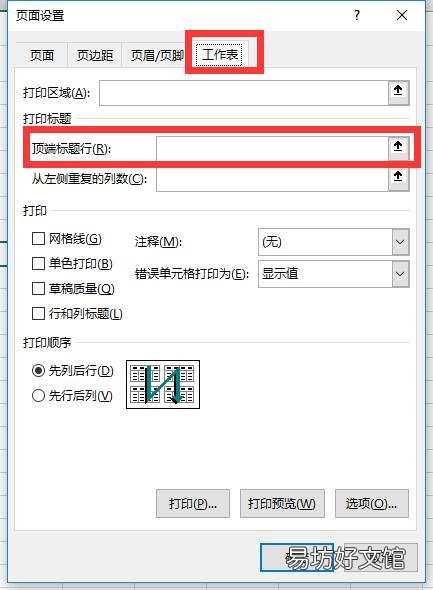Enable the 网格线 checkbox

coord(38,239)
